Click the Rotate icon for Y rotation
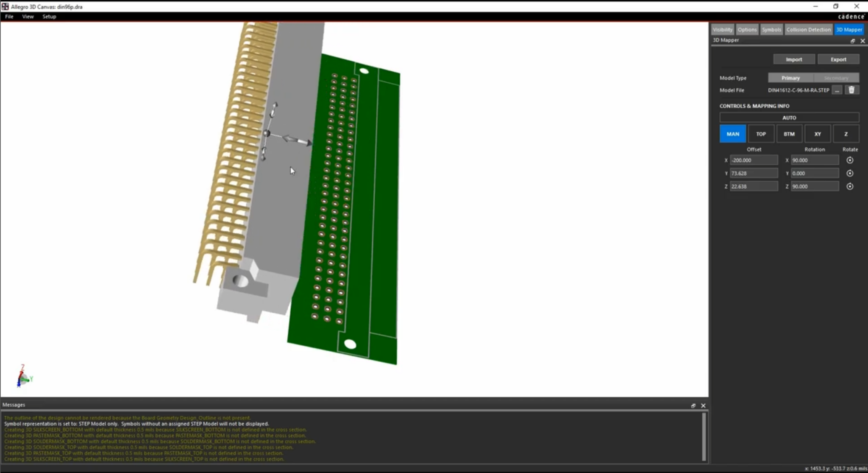Image resolution: width=868 pixels, height=473 pixels. tap(850, 173)
